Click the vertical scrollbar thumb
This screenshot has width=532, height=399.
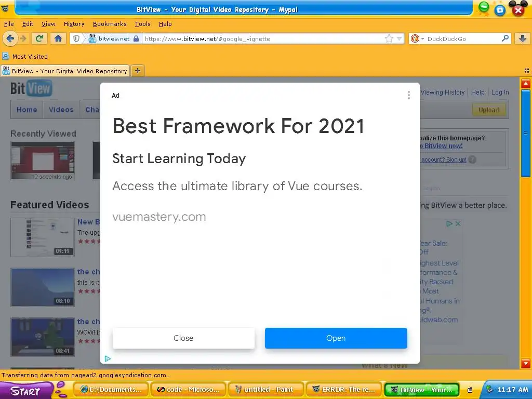pyautogui.click(x=526, y=132)
